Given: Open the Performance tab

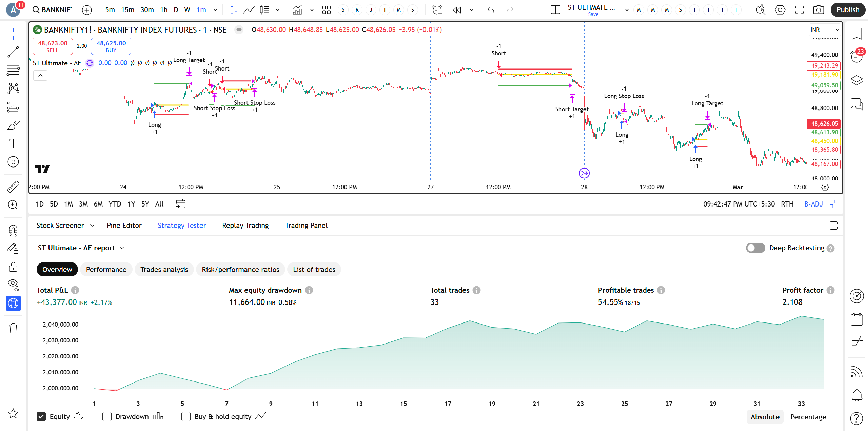Looking at the screenshot, I should pos(106,270).
